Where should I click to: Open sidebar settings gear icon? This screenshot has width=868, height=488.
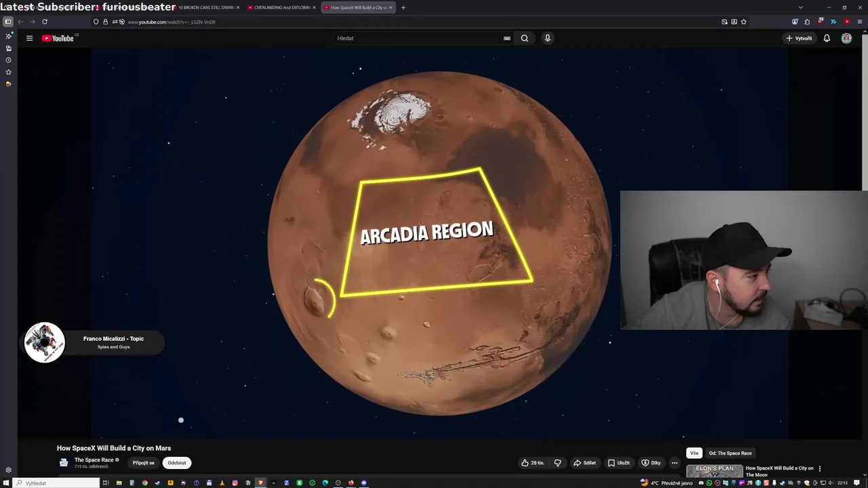(x=8, y=470)
